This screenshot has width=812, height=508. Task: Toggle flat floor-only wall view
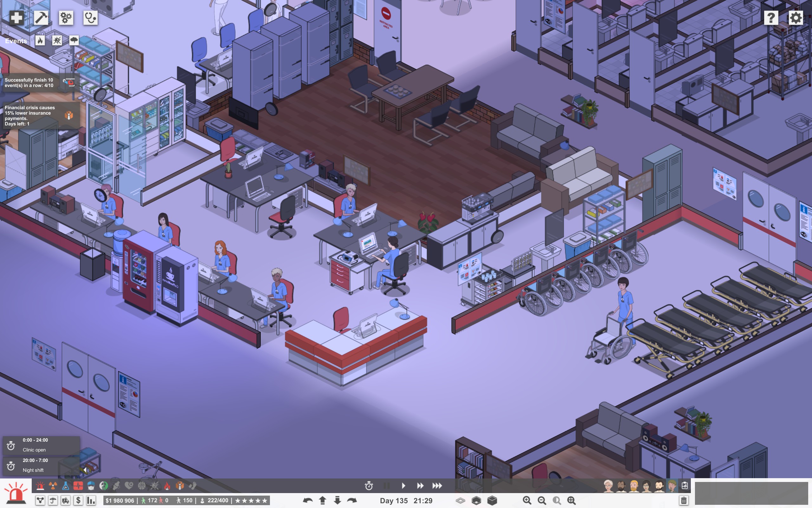pos(460,501)
